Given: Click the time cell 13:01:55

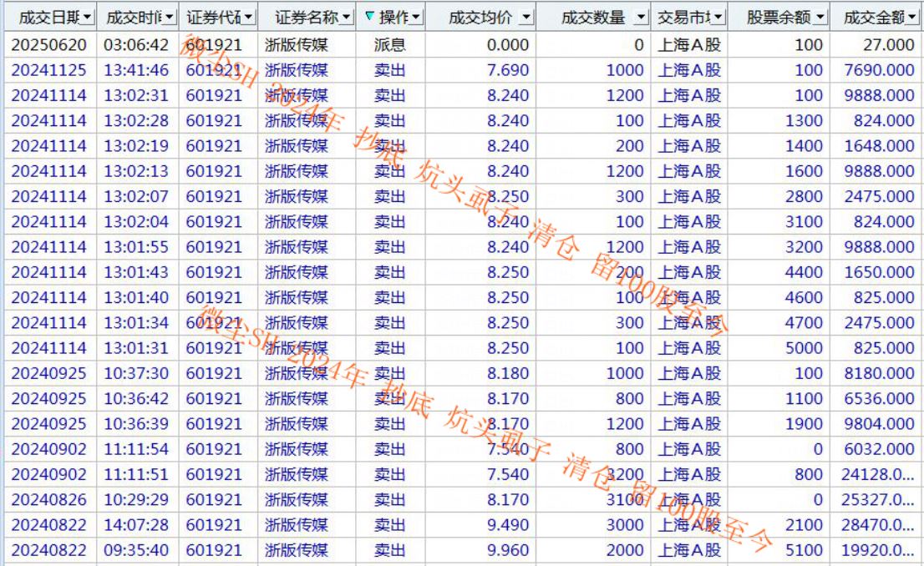Looking at the screenshot, I should (x=136, y=247).
